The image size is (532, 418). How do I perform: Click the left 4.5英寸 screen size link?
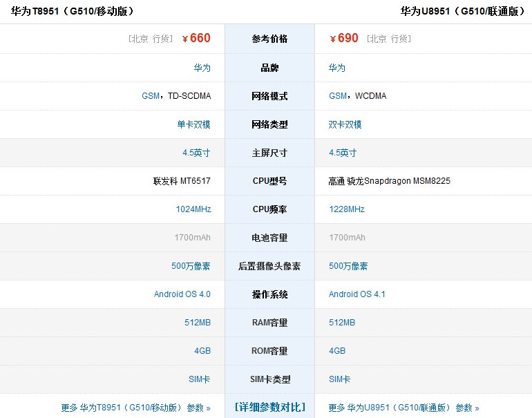[x=196, y=153]
